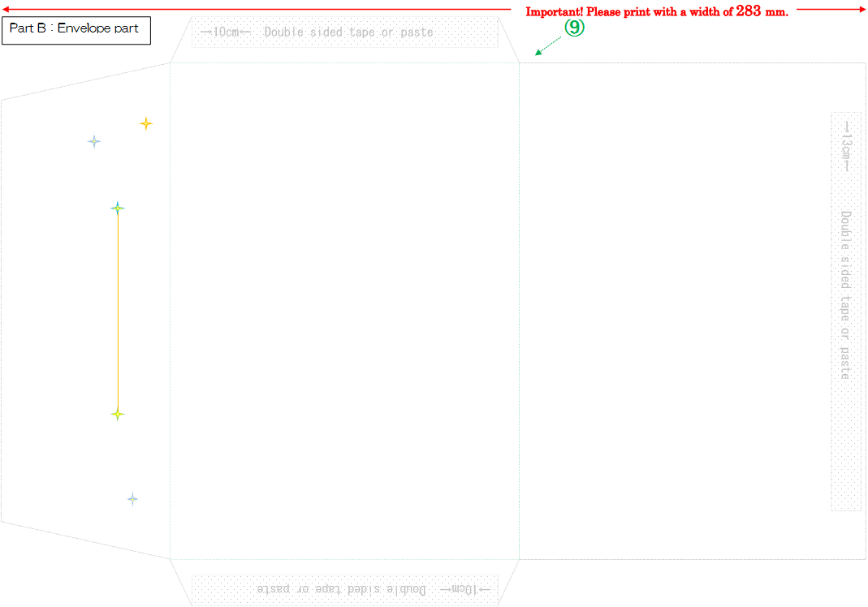Select the thin vertical line between the sparkles
This screenshot has height=607, width=868.
tap(118, 311)
